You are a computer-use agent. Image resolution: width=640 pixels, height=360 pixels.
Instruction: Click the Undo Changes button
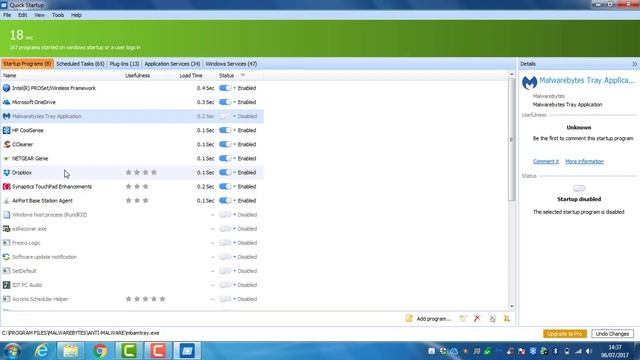point(612,334)
